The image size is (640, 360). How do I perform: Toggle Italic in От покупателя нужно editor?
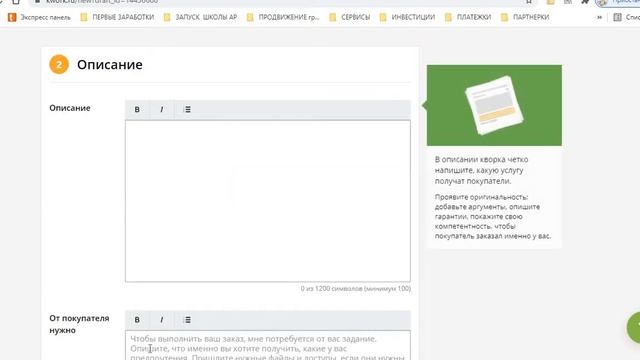[x=162, y=320]
